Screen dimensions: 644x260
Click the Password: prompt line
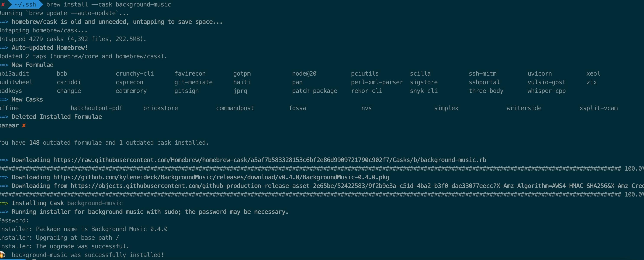coord(14,220)
